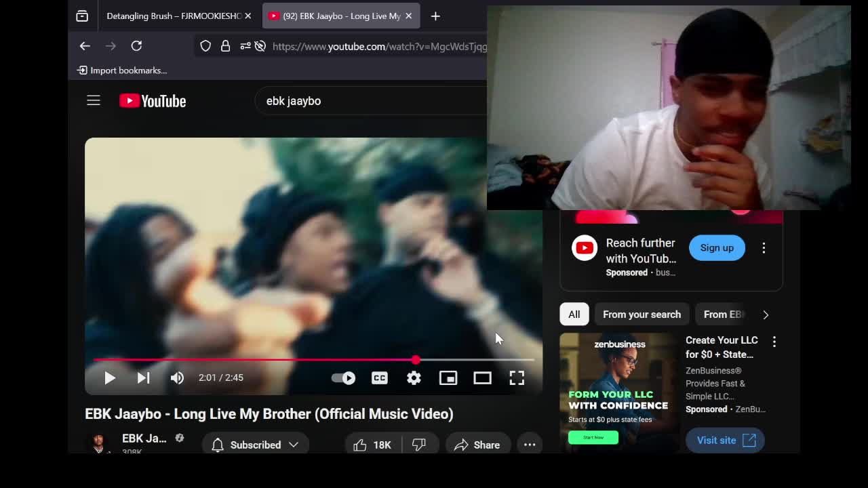Mute the video volume

pos(177,378)
